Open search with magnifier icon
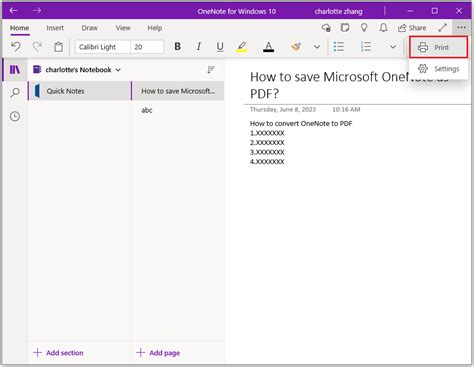 [15, 93]
